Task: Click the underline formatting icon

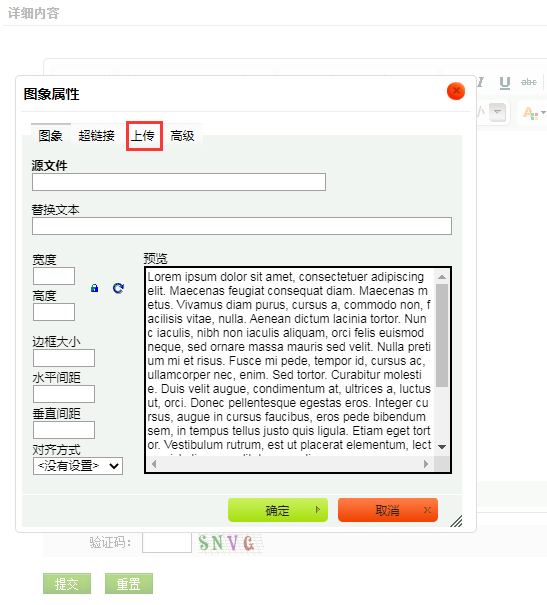Action: 505,82
